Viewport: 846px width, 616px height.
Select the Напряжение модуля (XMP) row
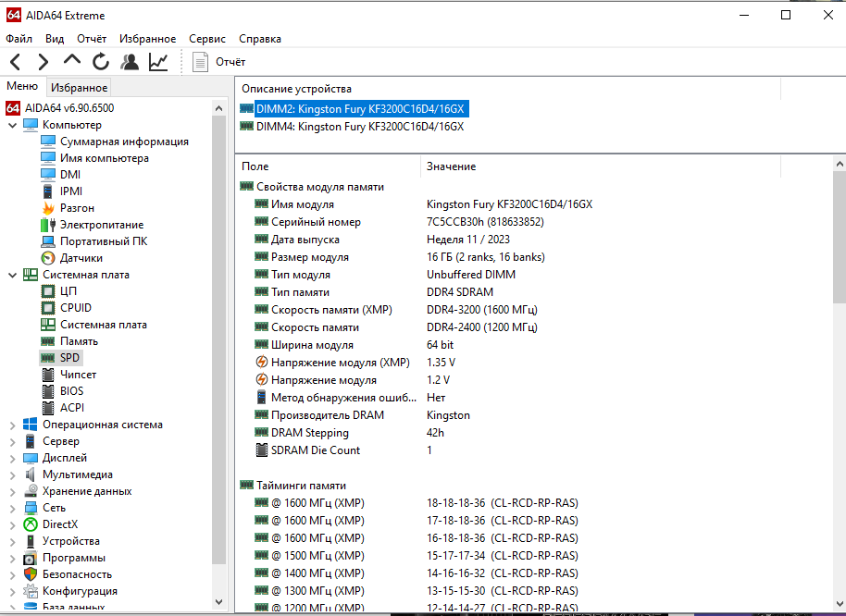(x=355, y=363)
